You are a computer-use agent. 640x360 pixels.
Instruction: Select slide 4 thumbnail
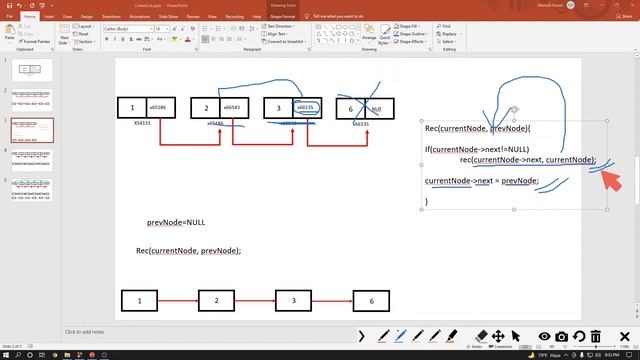(x=32, y=160)
